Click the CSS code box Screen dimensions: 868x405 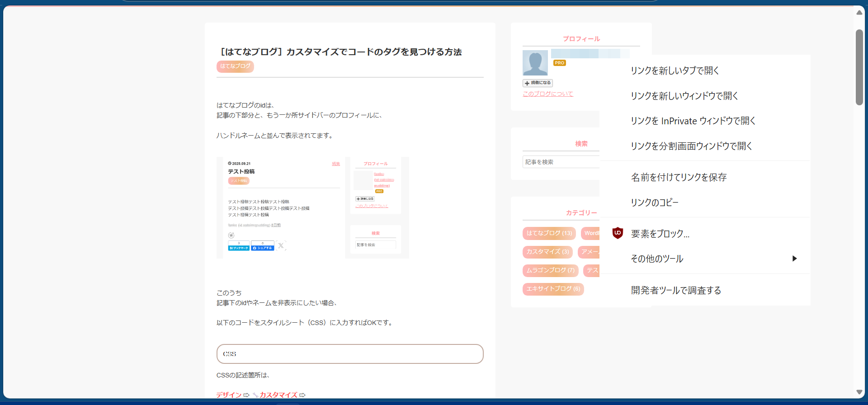pyautogui.click(x=350, y=354)
